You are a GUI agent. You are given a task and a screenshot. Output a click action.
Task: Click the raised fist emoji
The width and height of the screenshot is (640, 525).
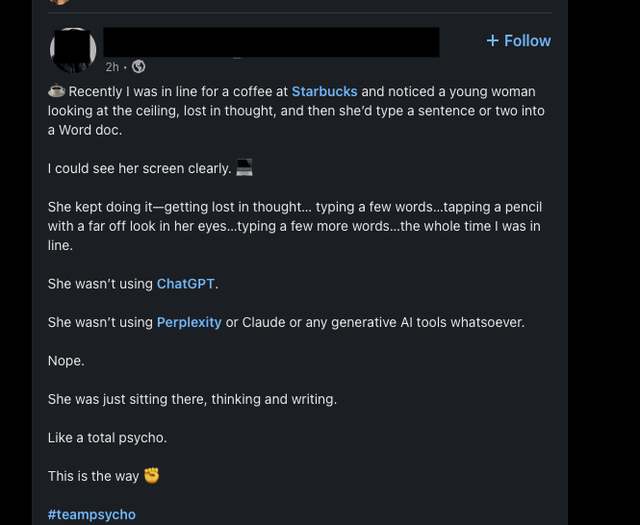coord(152,476)
